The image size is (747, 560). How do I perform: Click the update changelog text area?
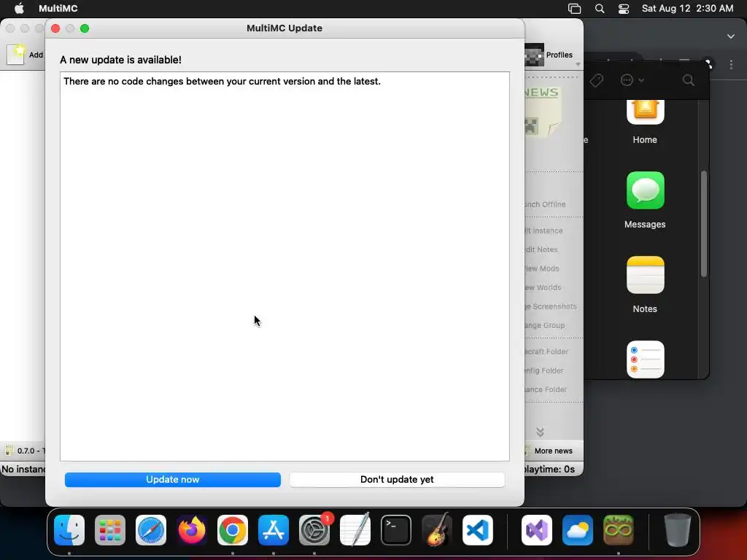(285, 266)
